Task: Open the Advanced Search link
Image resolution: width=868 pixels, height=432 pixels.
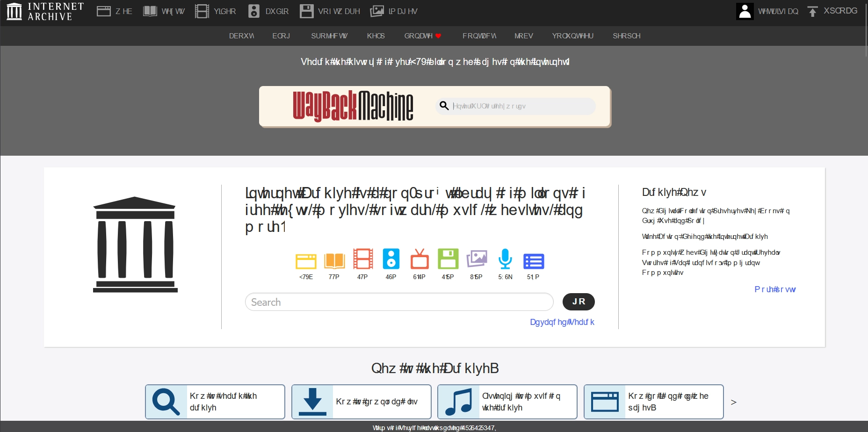Action: point(562,322)
